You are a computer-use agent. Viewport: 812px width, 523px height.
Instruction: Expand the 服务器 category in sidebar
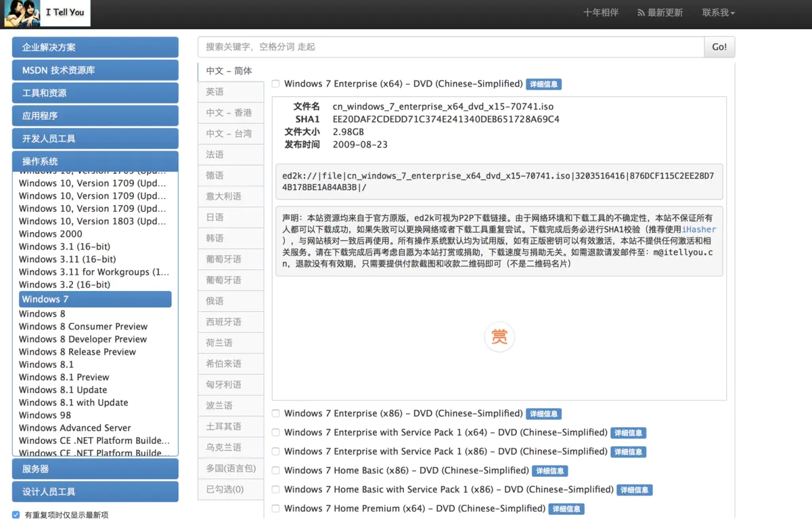tap(95, 468)
